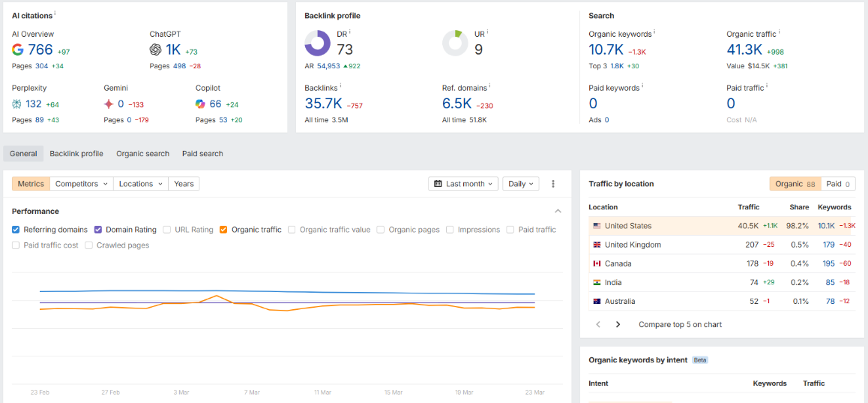This screenshot has height=403, width=868.
Task: Select the Paid traffic toggle button
Action: pyautogui.click(x=838, y=184)
